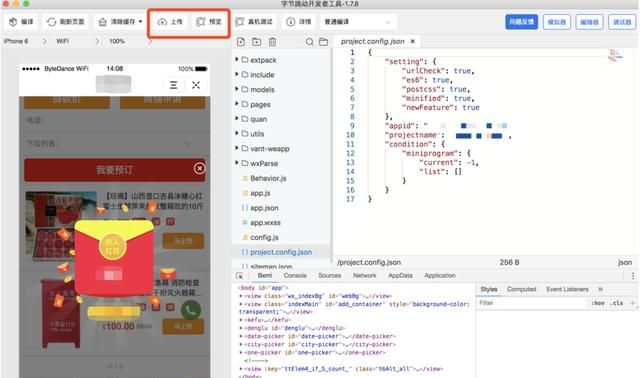Click the 编译 compile button
Image resolution: width=640 pixels, height=378 pixels.
pos(21,22)
